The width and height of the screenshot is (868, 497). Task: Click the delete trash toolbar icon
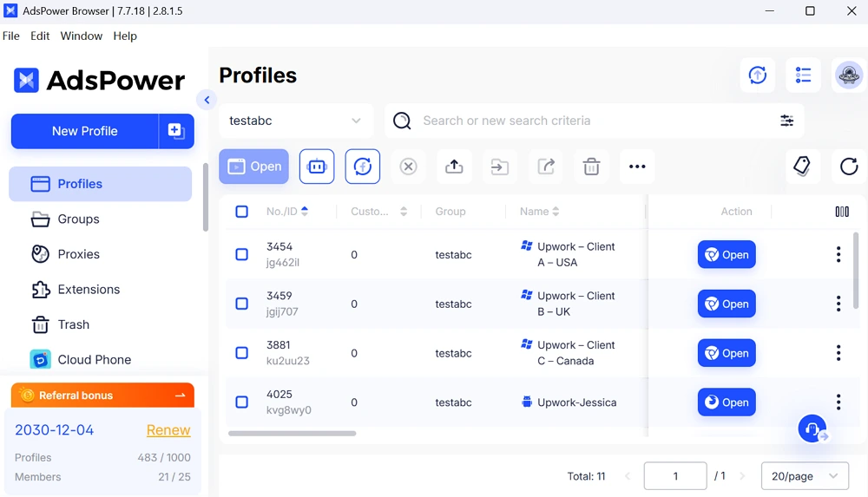(x=591, y=166)
